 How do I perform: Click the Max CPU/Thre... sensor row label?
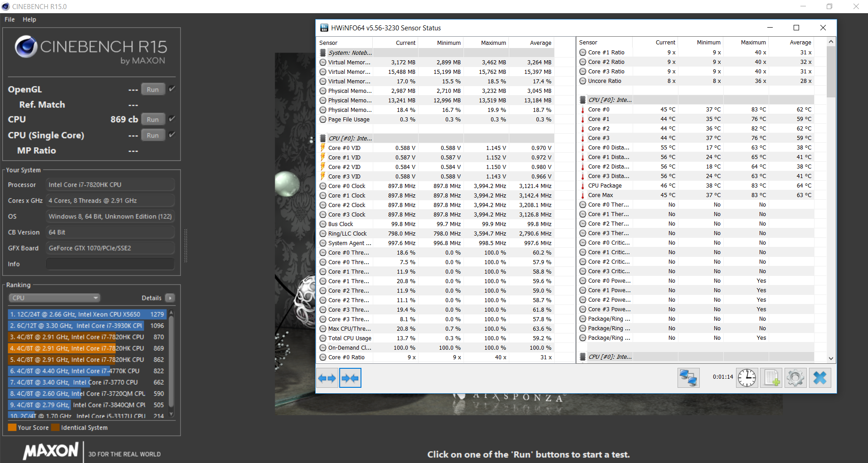click(x=350, y=329)
